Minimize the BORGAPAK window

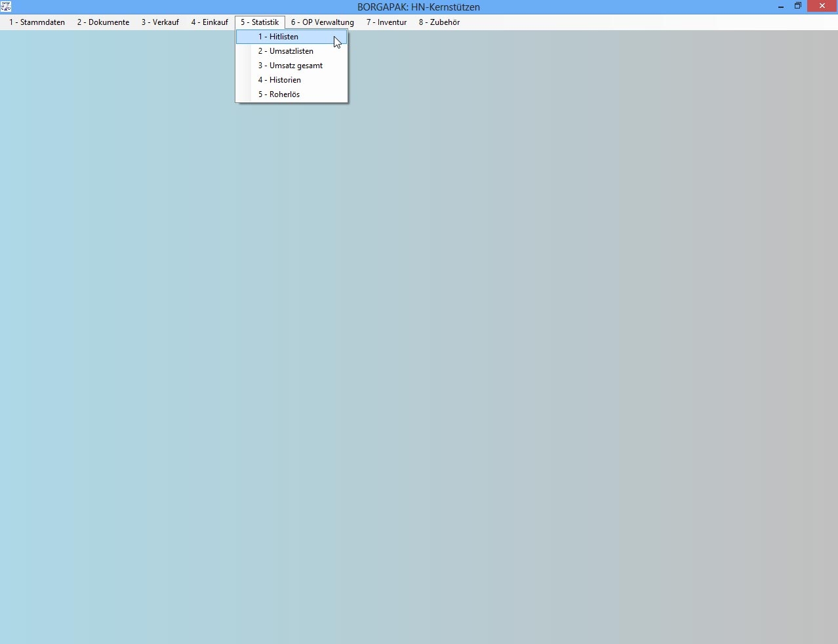(x=781, y=7)
